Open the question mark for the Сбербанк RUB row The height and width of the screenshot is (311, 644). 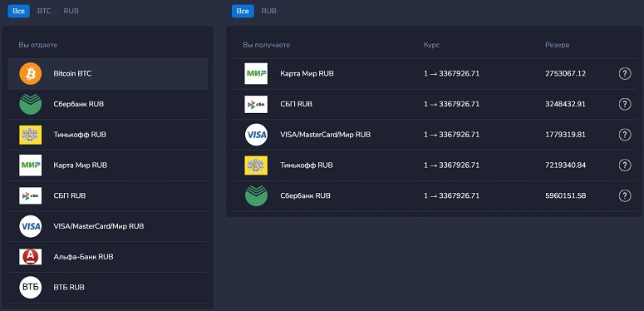[625, 195]
